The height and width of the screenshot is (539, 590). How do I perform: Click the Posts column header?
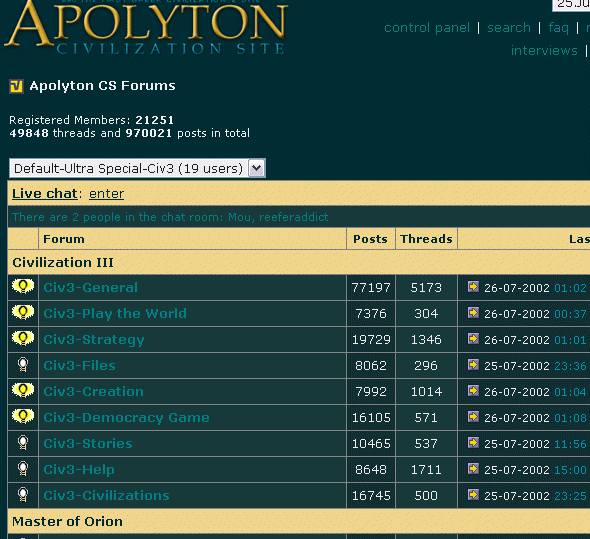370,239
